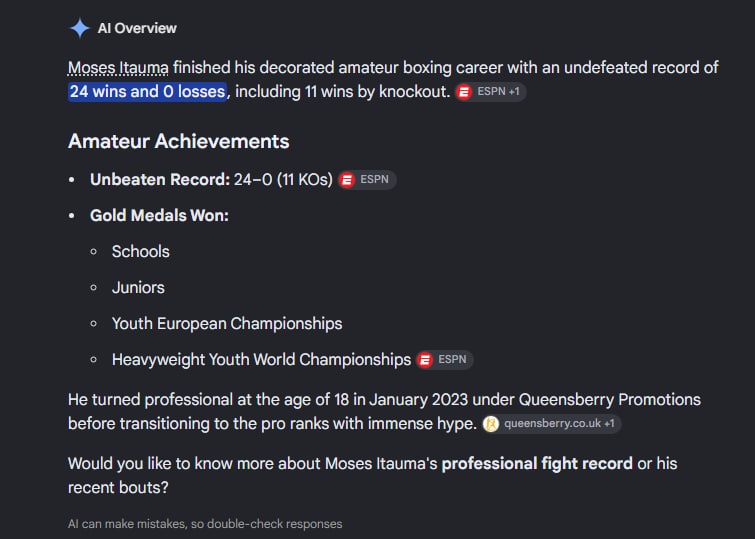
Task: Click the red ESPN logo in first paragraph
Action: (464, 92)
